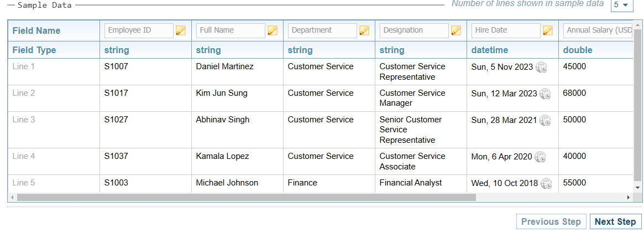Select the Daniel Martinez cell in Line 1
This screenshot has width=644, height=232.
click(224, 67)
